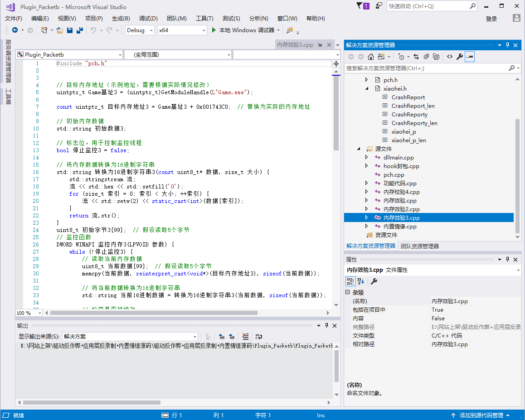
Task: Click the 登录 sign-in link
Action: (491, 19)
